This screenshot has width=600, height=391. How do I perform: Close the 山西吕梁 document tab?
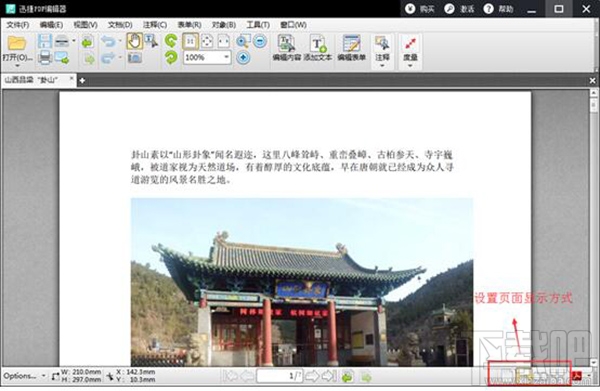[71, 78]
